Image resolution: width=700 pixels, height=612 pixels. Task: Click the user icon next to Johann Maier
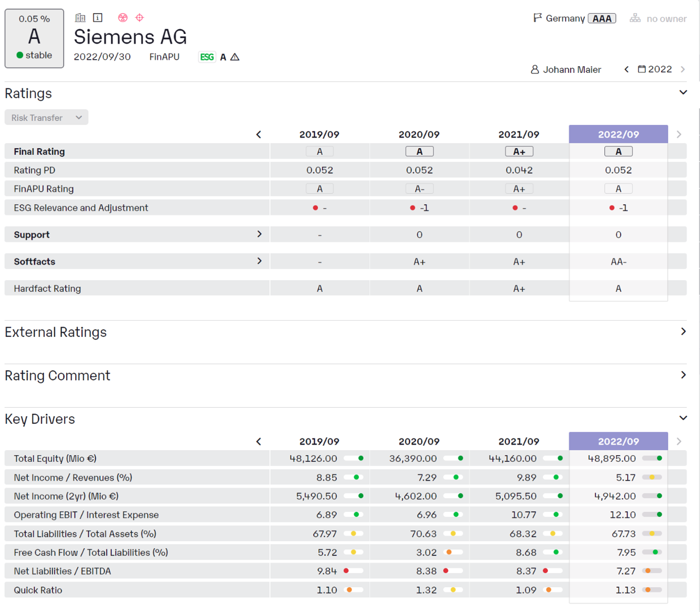point(535,70)
